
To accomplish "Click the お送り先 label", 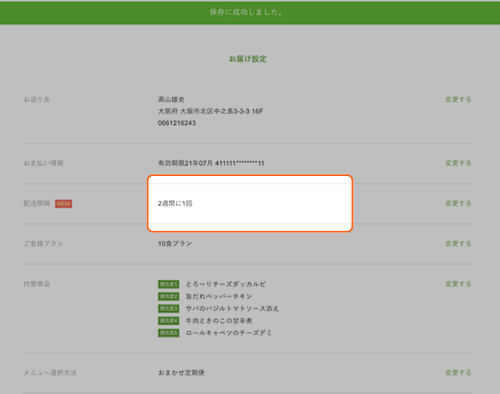I will 37,99.
